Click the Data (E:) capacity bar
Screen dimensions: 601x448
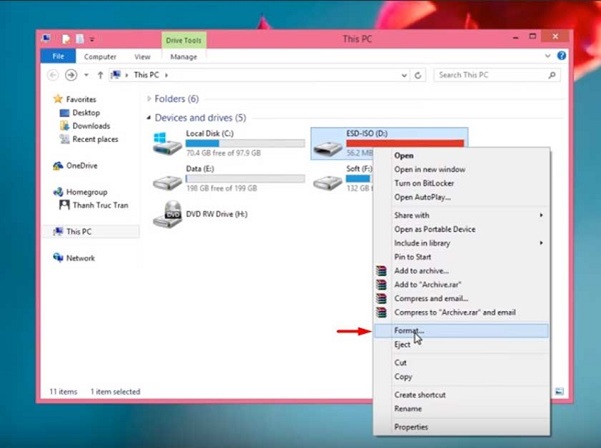point(245,179)
